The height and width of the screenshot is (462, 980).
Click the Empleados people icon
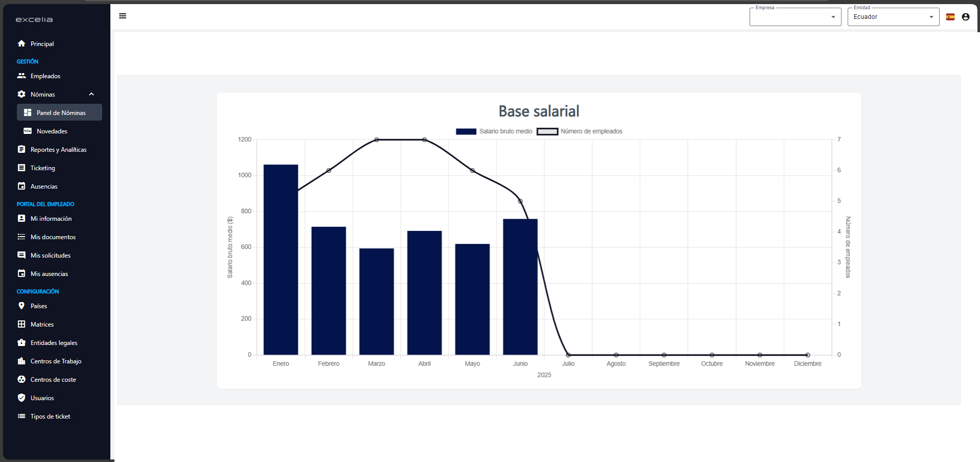click(21, 76)
